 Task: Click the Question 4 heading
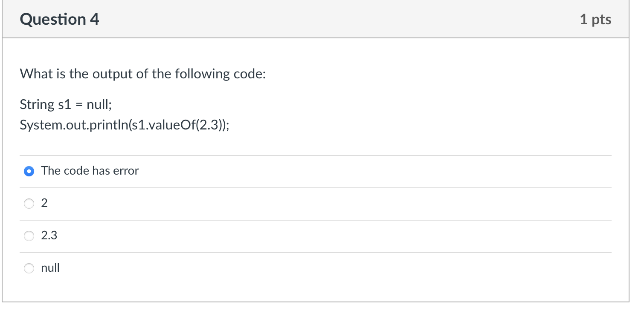tap(59, 19)
